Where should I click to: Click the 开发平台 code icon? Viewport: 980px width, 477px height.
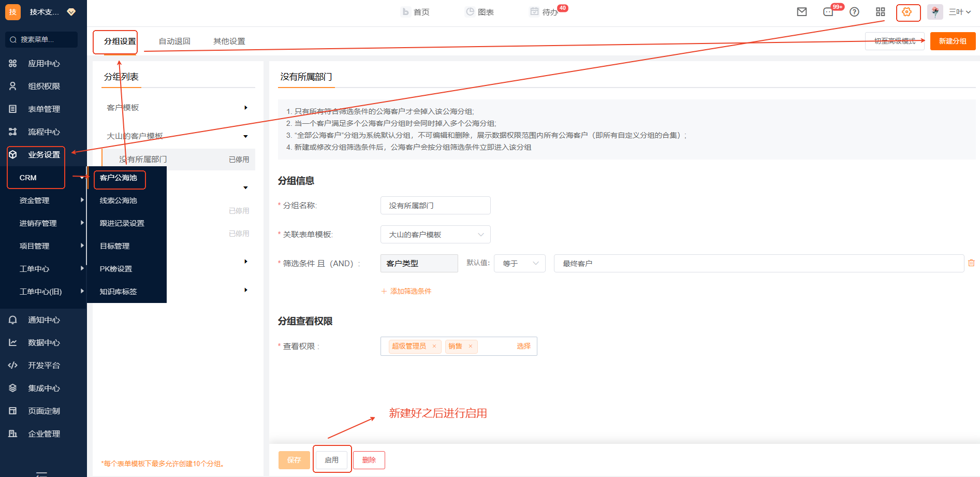tap(13, 365)
